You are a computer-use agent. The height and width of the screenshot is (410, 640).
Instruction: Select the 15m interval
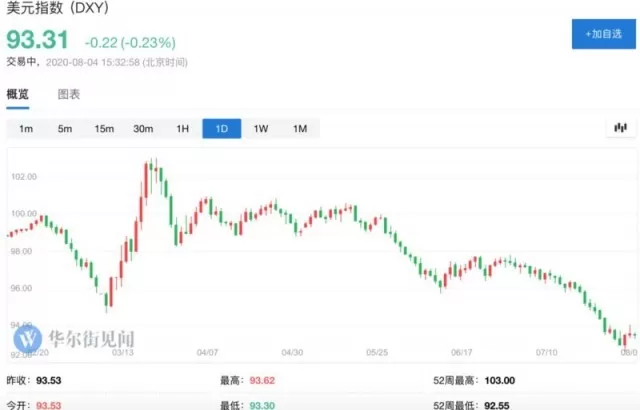[x=104, y=129]
